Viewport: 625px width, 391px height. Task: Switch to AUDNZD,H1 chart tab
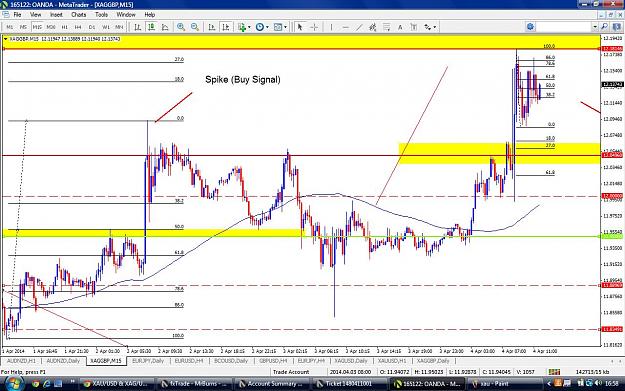pyautogui.click(x=21, y=361)
